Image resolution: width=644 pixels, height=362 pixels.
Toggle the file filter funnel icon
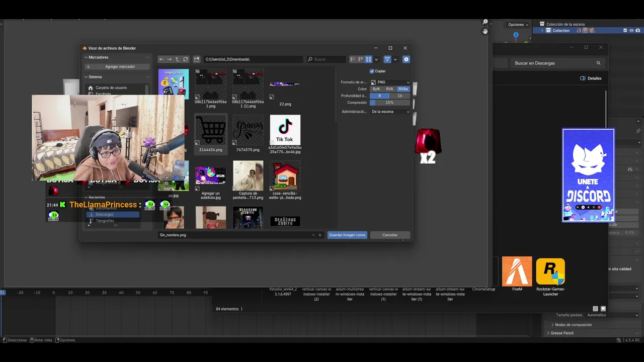[x=387, y=59]
